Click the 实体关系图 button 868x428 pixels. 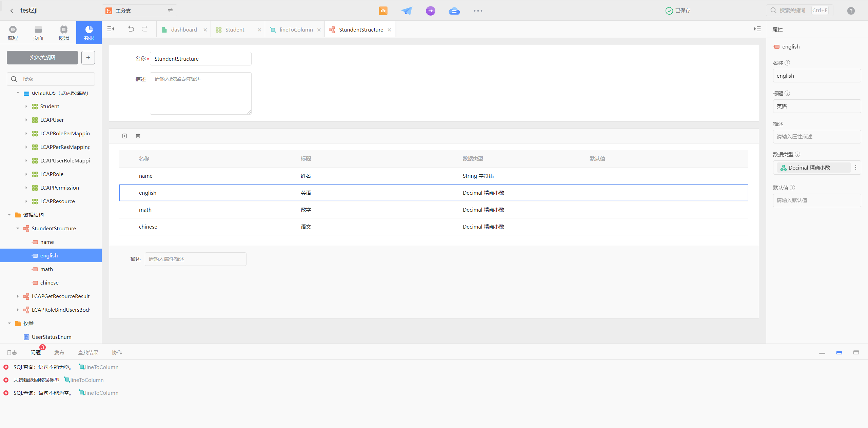point(42,58)
